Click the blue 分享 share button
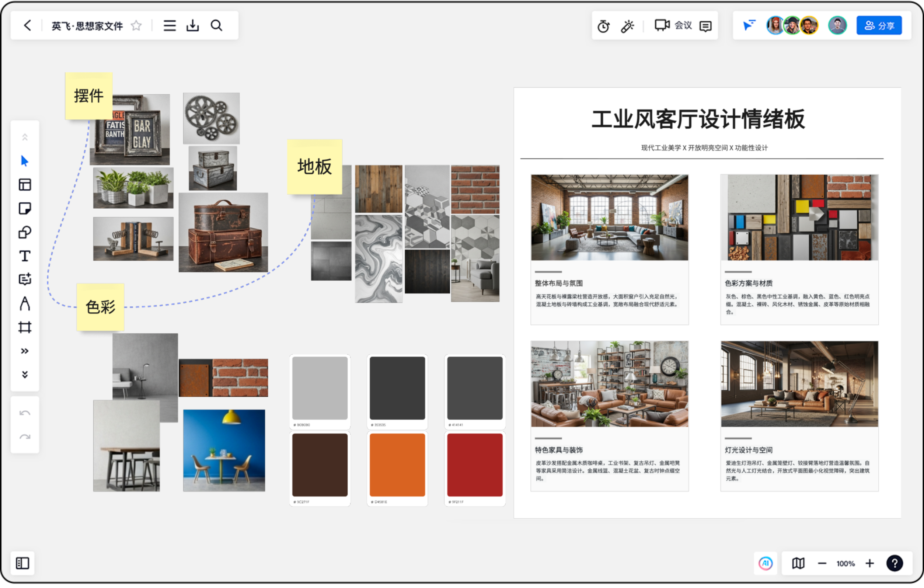The height and width of the screenshot is (588, 924). click(x=879, y=26)
